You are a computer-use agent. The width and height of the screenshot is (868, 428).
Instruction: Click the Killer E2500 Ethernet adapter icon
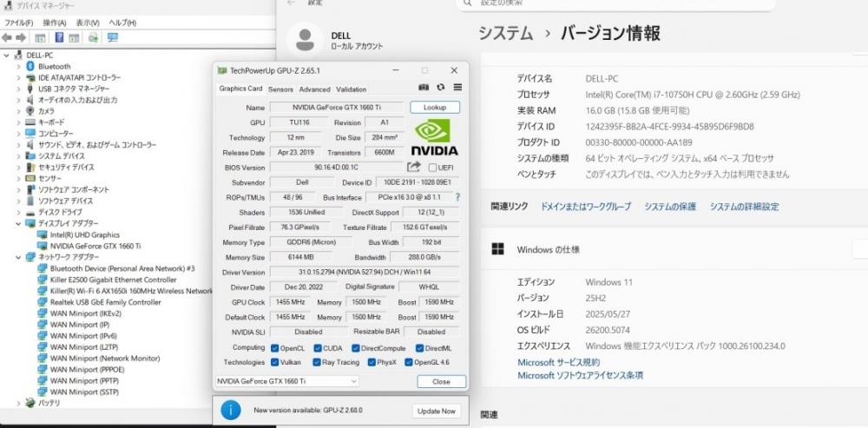[42, 280]
